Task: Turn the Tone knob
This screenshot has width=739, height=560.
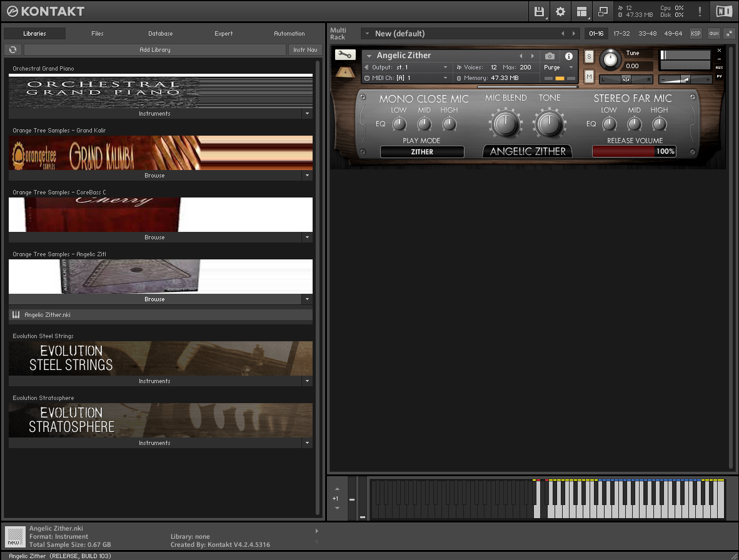Action: [550, 123]
